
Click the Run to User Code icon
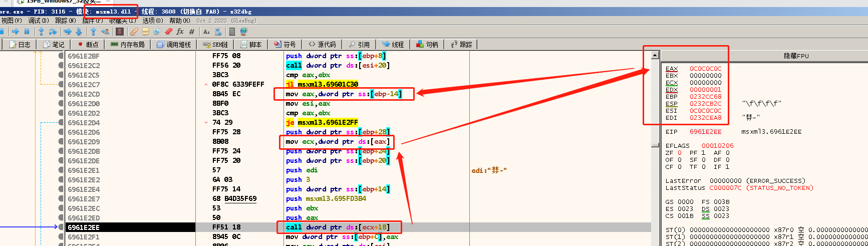coord(105,32)
